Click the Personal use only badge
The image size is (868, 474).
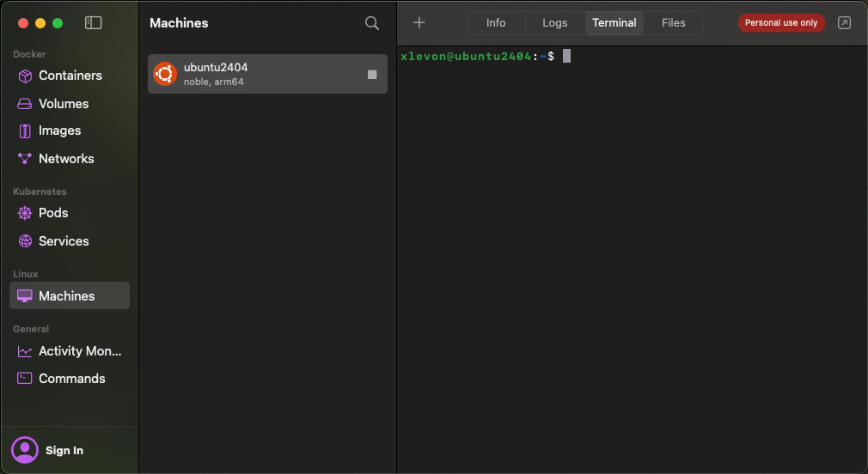[781, 22]
